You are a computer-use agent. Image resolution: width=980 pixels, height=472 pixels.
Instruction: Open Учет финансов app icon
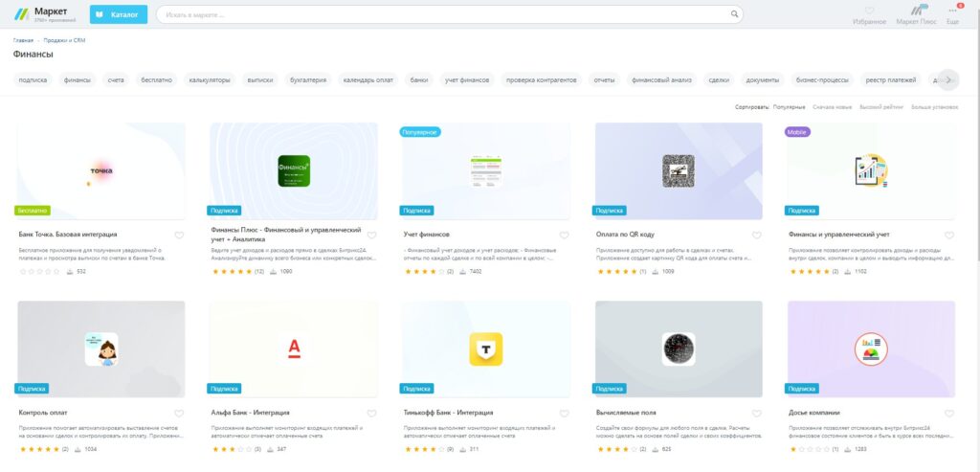tap(486, 170)
